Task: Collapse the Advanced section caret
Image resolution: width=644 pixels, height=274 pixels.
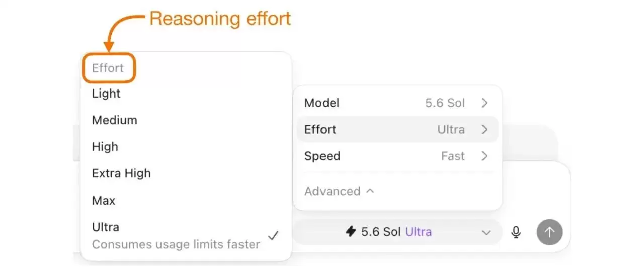Action: tap(370, 191)
